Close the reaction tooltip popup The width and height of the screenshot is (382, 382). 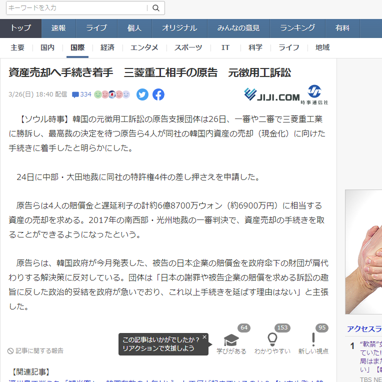[x=204, y=337]
